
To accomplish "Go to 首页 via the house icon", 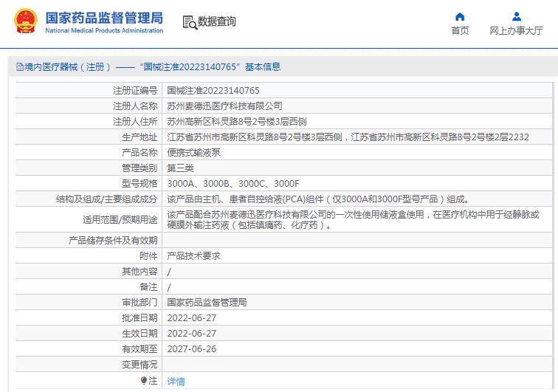I will pyautogui.click(x=460, y=17).
